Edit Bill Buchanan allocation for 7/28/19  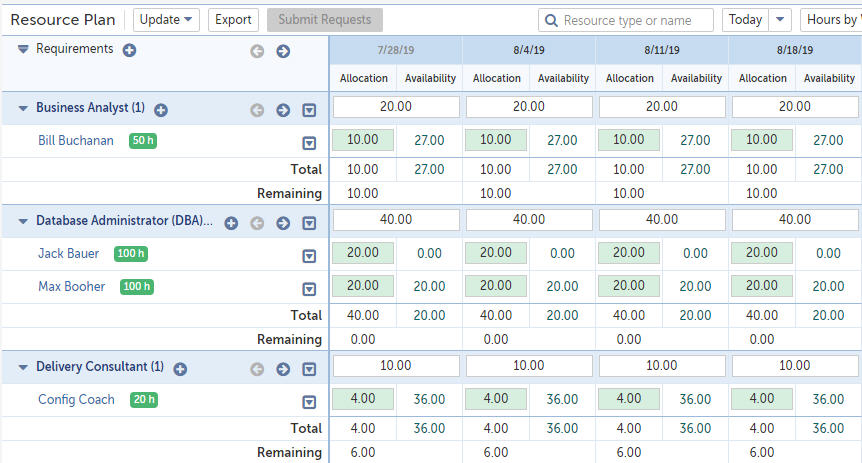pos(363,140)
